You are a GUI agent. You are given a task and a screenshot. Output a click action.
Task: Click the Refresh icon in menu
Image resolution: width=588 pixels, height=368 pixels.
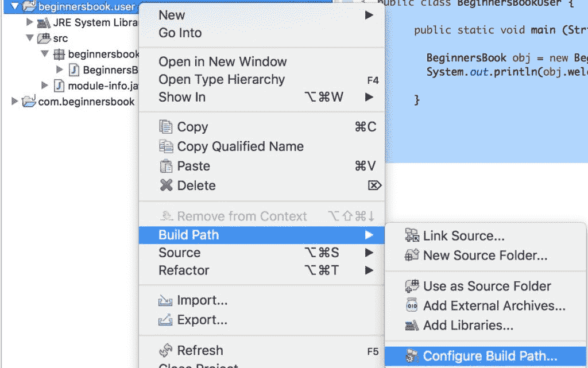(166, 350)
